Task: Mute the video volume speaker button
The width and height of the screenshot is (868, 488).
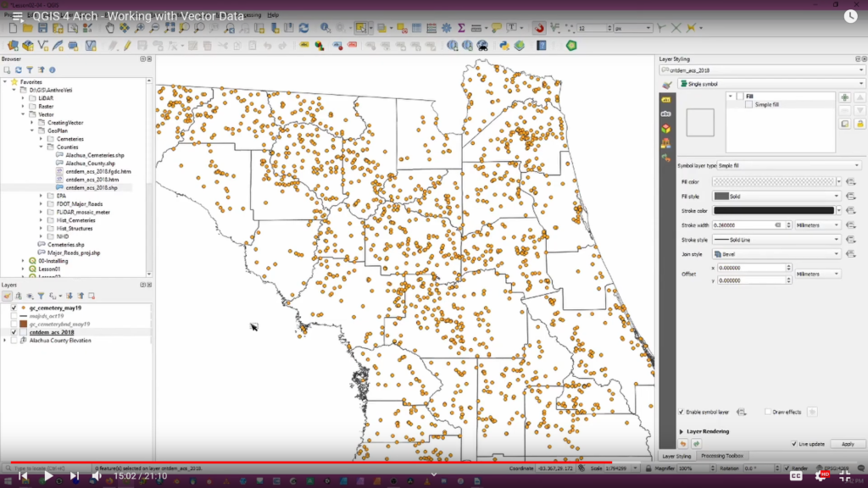Action: 97,476
